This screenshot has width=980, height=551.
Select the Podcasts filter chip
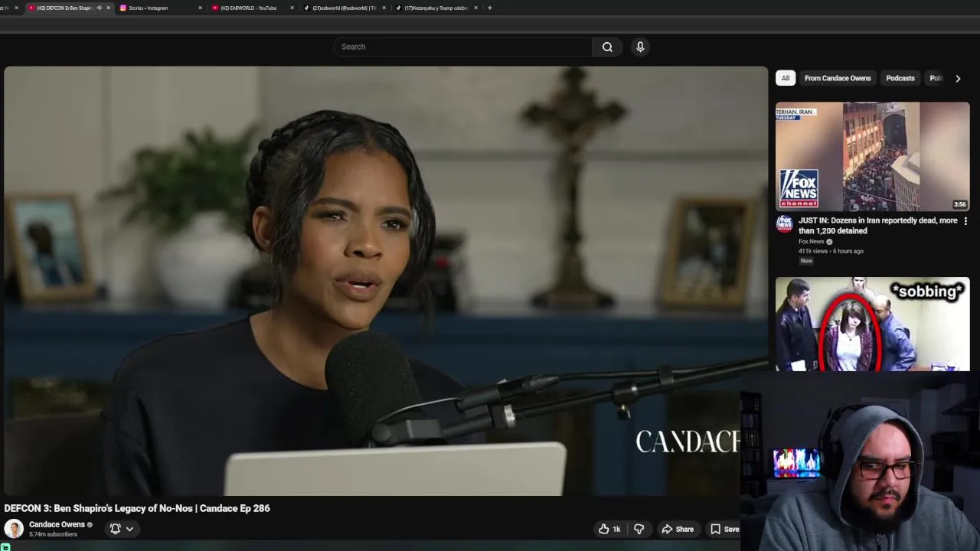(x=900, y=78)
